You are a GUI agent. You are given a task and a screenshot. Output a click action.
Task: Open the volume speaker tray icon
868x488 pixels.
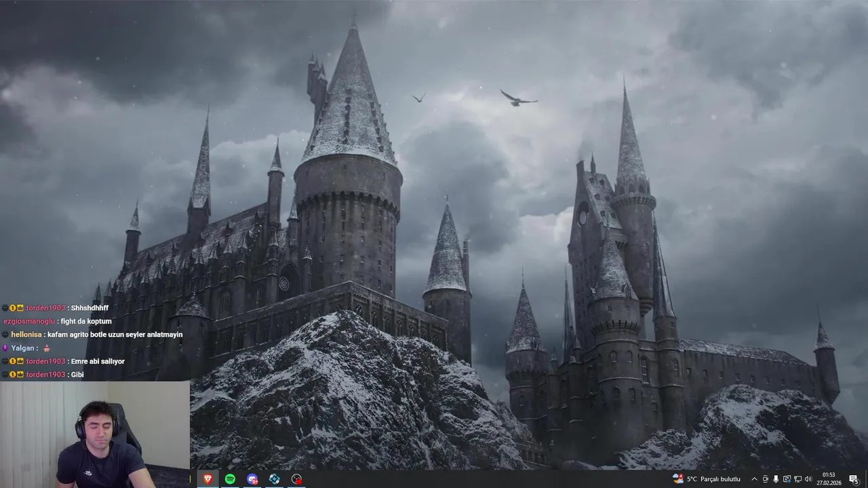coord(808,479)
